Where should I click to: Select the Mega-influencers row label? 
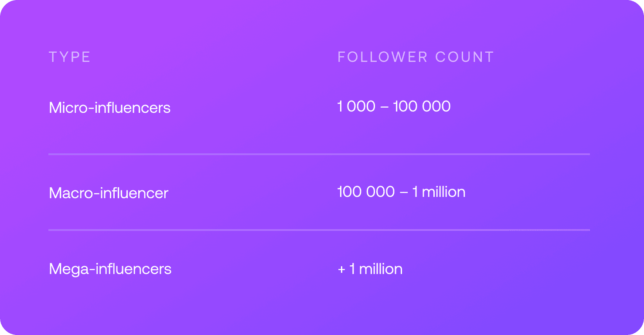click(110, 269)
